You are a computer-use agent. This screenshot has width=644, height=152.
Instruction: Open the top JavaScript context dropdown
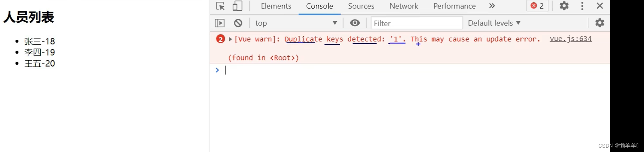point(296,23)
